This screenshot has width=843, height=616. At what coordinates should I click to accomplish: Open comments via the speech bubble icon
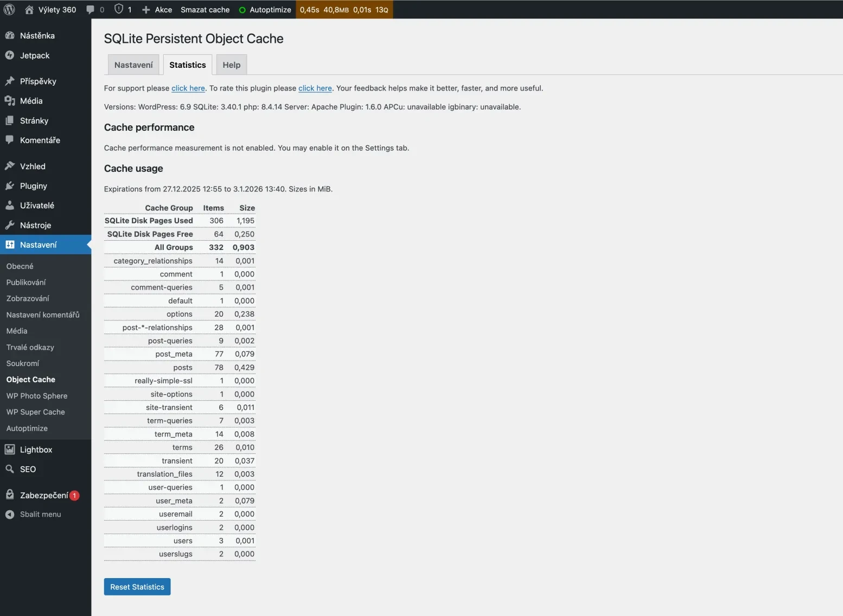click(90, 9)
